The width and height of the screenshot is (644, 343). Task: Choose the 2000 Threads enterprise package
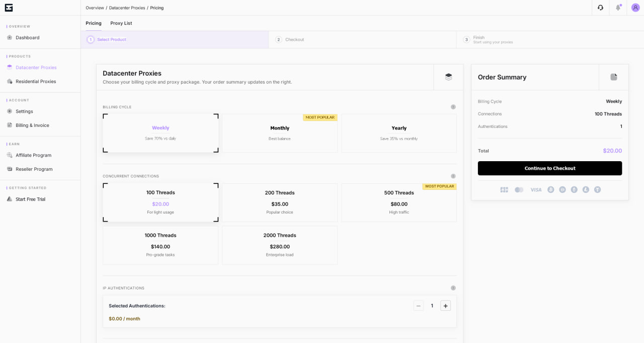pyautogui.click(x=280, y=245)
